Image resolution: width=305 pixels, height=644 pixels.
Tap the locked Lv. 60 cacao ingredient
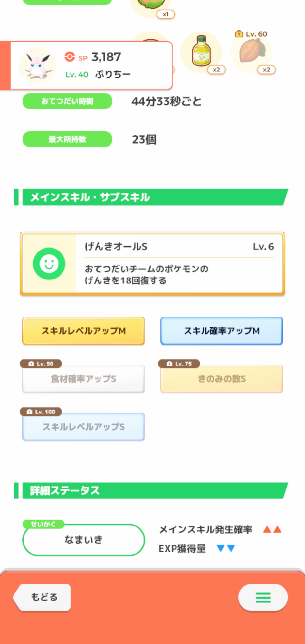(252, 52)
